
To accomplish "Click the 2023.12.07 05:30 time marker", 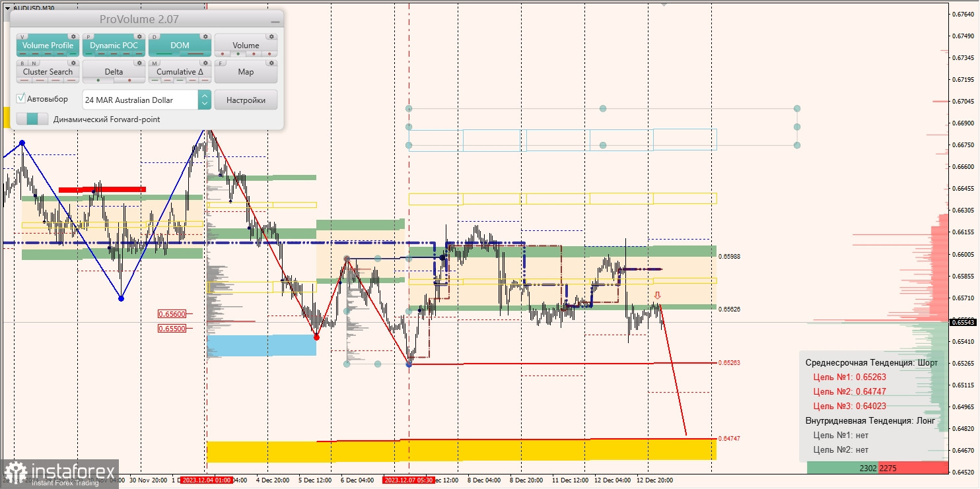I will [x=409, y=480].
